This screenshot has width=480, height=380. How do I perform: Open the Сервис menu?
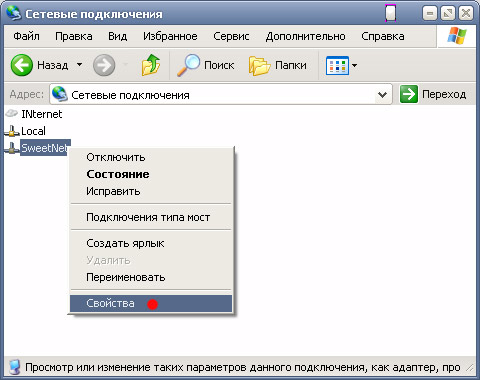coord(231,36)
